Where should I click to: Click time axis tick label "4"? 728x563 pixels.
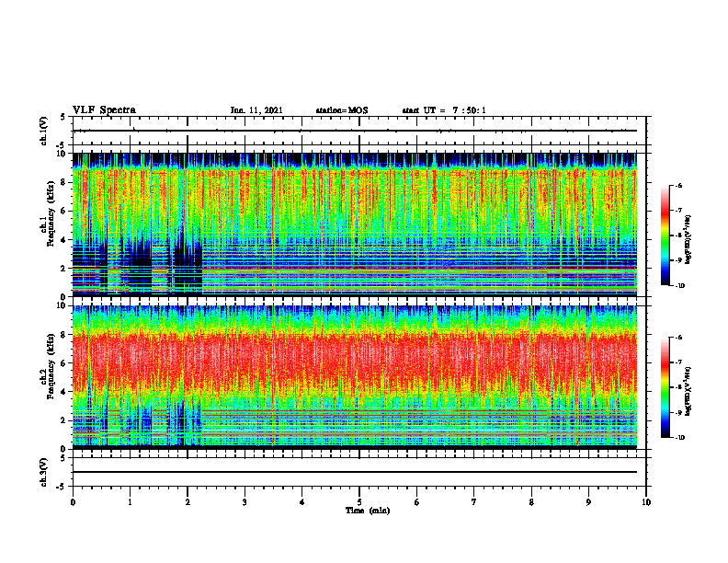coord(301,502)
